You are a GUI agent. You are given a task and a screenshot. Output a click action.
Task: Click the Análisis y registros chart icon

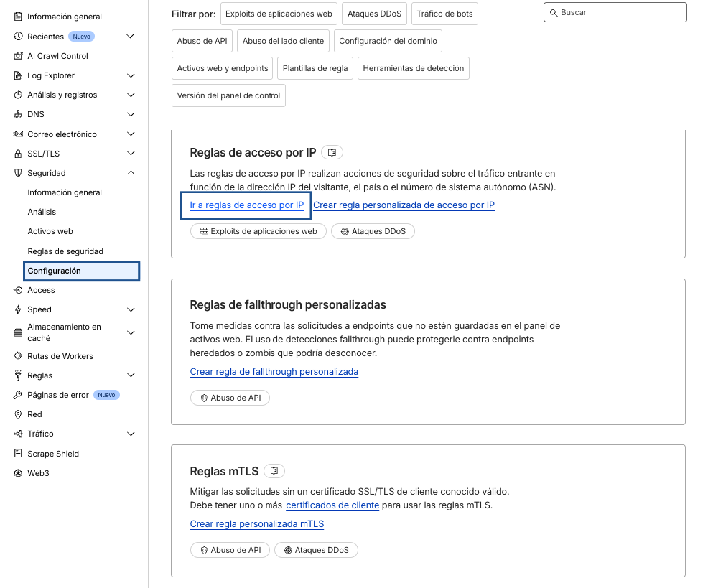tap(18, 95)
